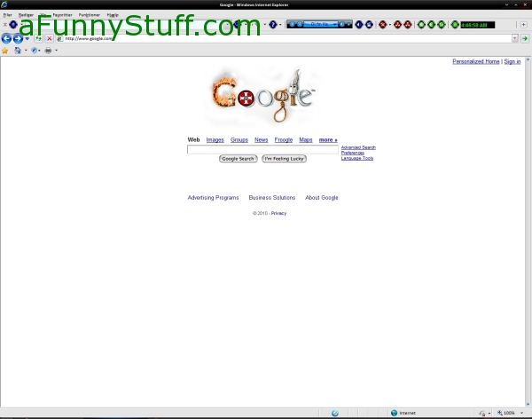Viewport: 532px width, 419px height.
Task: Click the phishing filter status bar icon
Action: 335,413
